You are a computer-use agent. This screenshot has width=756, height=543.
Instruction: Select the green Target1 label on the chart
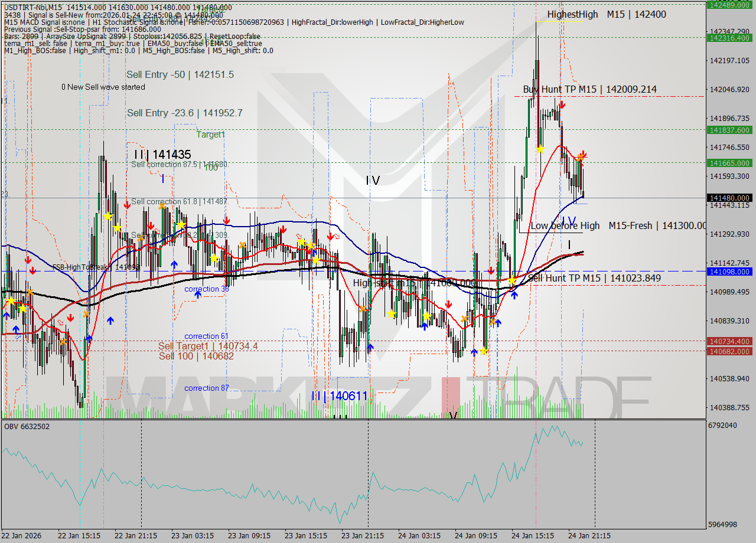(x=211, y=135)
